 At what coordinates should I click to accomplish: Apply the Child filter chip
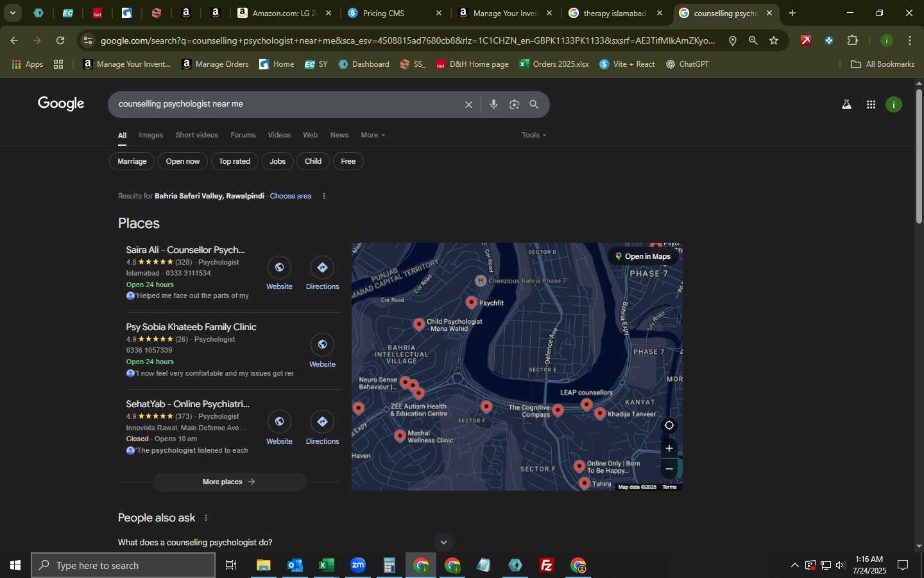[313, 161]
